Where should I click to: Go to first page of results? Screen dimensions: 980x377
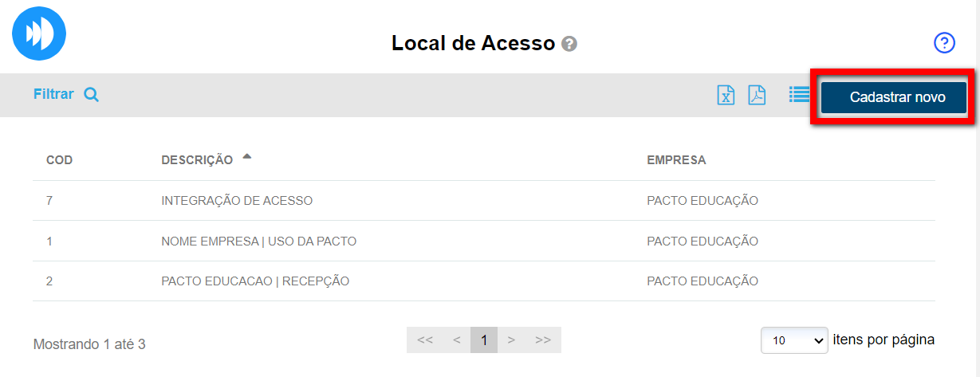click(425, 340)
